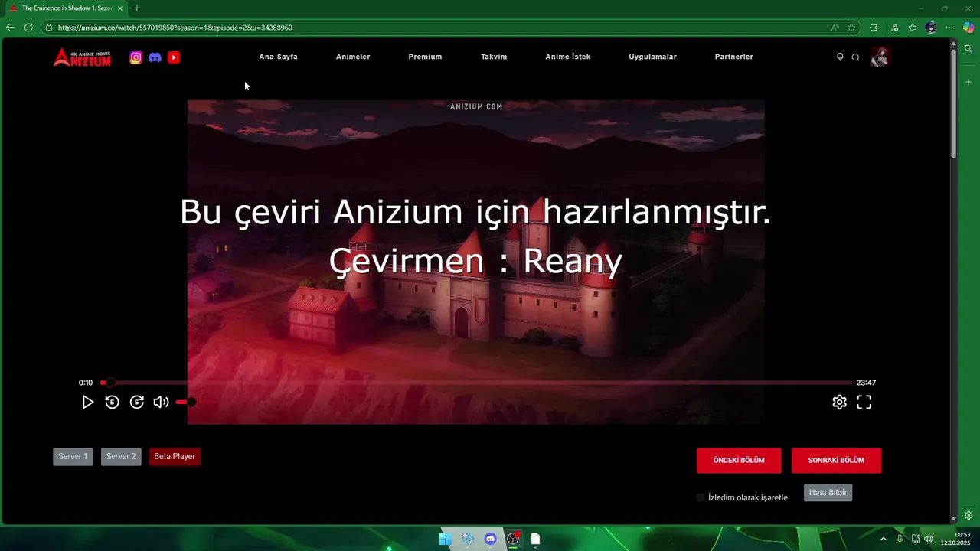Check İzledim olarak işaretle
This screenshot has width=980, height=551.
tap(701, 497)
